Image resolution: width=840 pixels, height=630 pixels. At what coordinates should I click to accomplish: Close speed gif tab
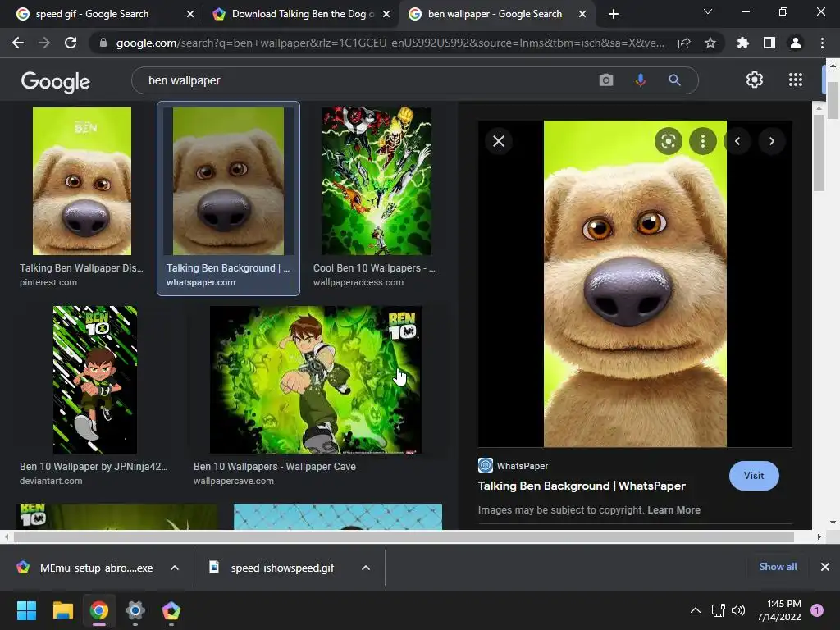coord(190,14)
